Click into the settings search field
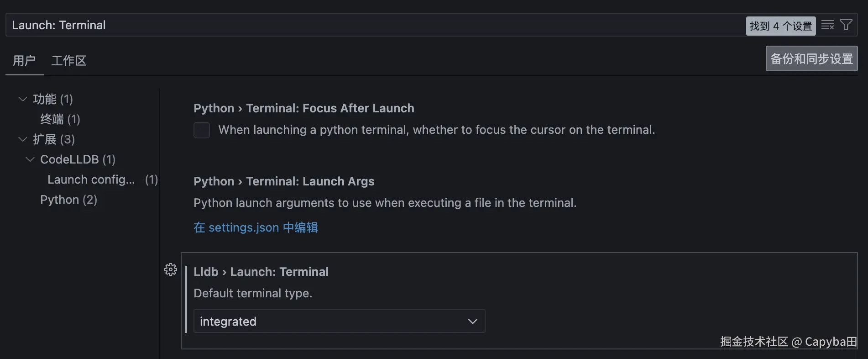The width and height of the screenshot is (868, 359). tap(365, 25)
